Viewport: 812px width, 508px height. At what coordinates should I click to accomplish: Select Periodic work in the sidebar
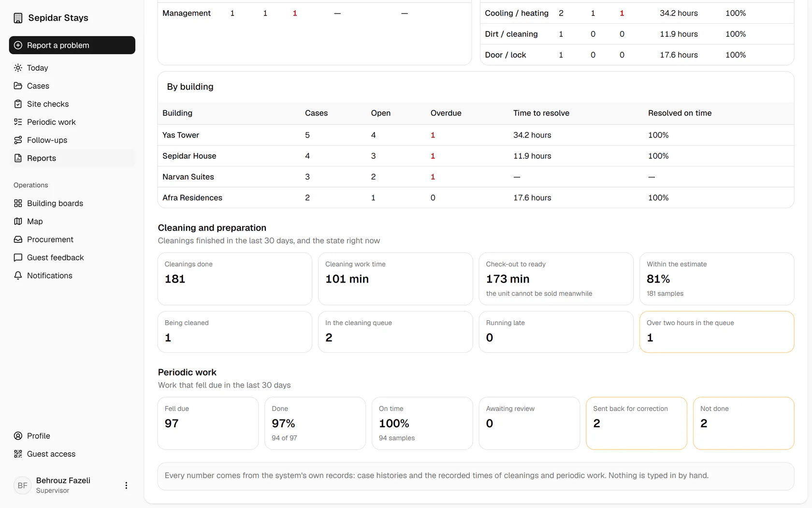click(x=72, y=122)
